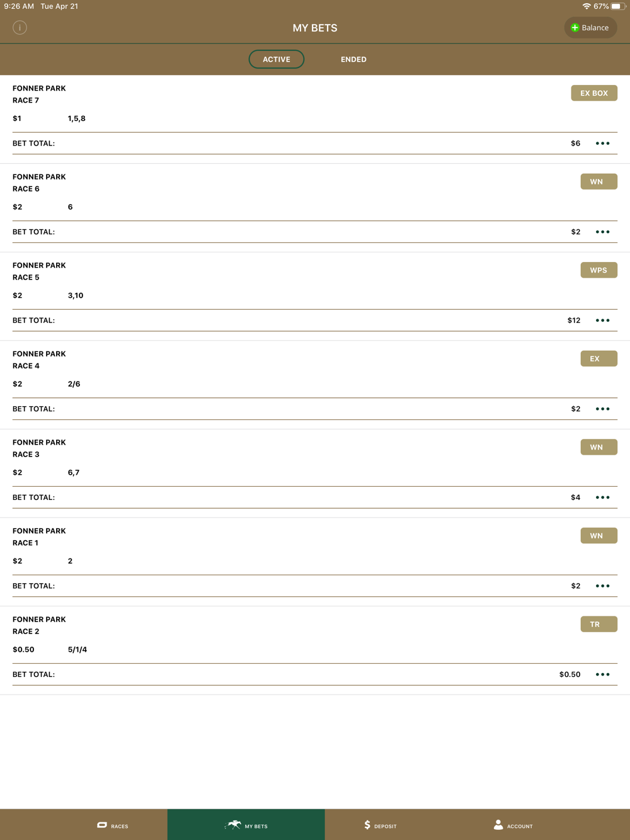
Task: Tap the green plus Balance button
Action: 590,28
